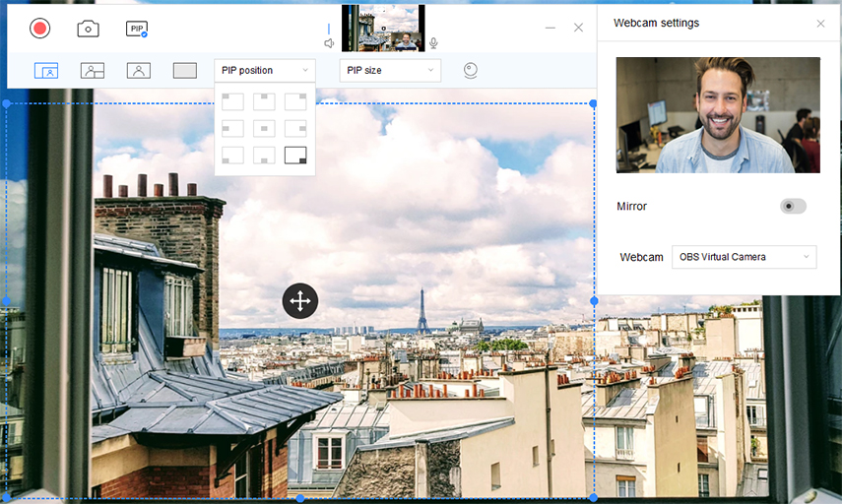Enable the Mirror toggle switch
Image resolution: width=842 pixels, height=504 pixels.
(x=793, y=206)
